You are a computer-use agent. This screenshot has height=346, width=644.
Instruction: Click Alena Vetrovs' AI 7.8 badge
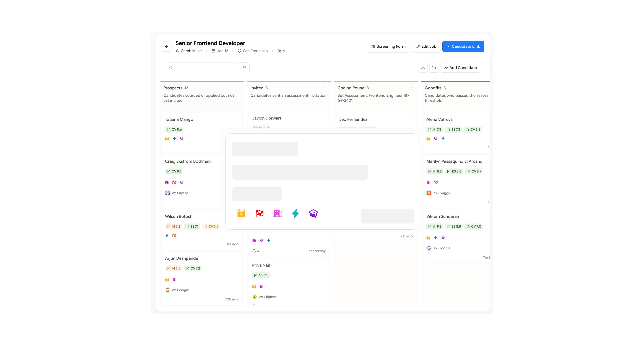[x=435, y=129]
